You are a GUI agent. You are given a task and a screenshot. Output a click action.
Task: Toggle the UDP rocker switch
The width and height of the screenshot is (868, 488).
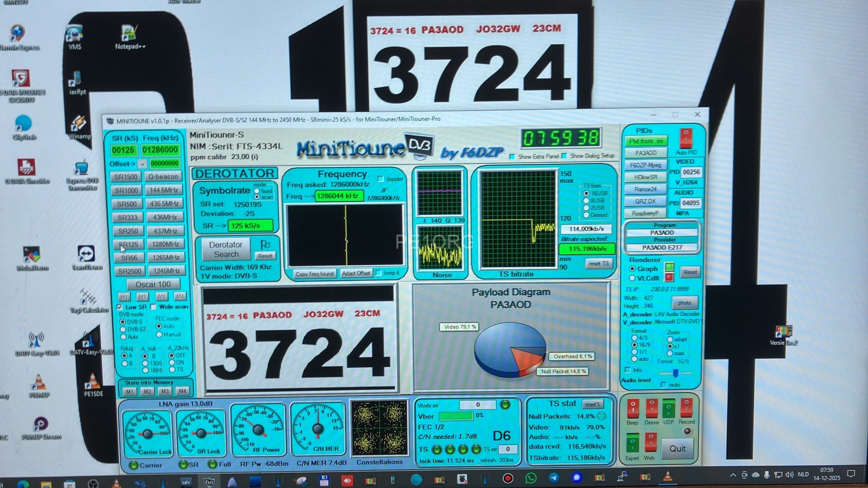[x=668, y=409]
